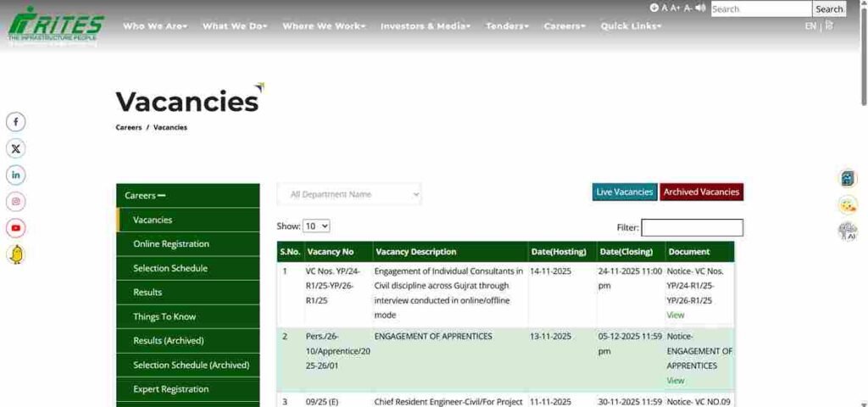Image resolution: width=868 pixels, height=407 pixels.
Task: Click closing date 05-12-2025 11:59 pm
Action: (x=630, y=344)
